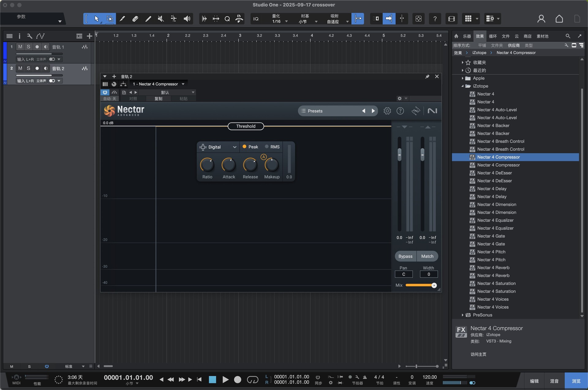Select the Split tool

(x=122, y=19)
